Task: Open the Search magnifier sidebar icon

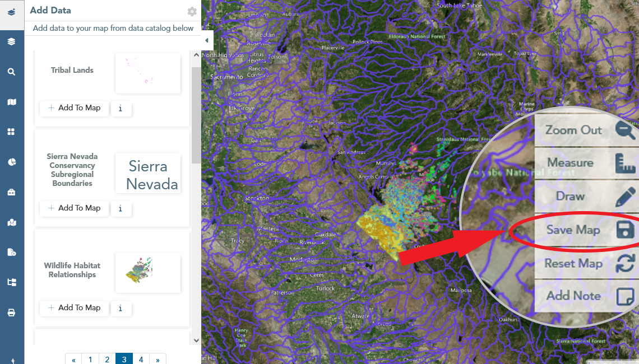Action: click(x=11, y=72)
